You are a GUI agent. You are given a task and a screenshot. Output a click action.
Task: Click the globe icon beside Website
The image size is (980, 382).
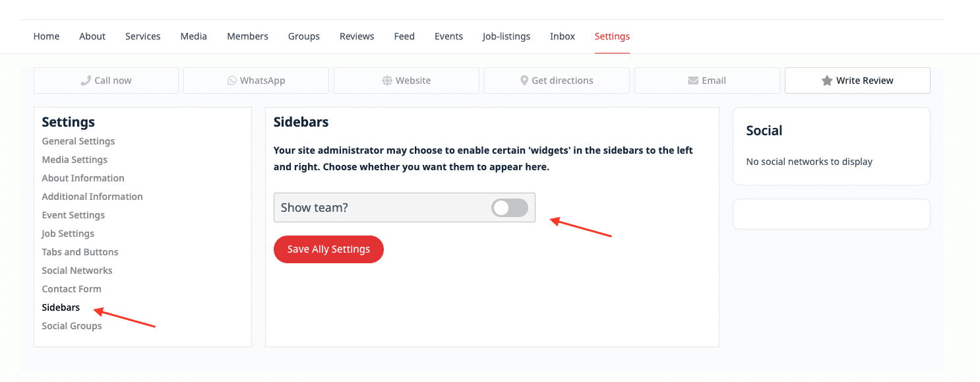point(387,80)
